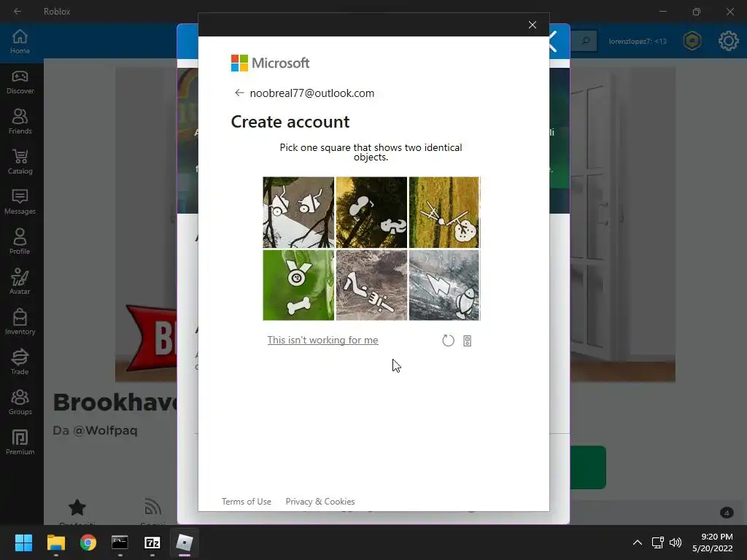This screenshot has width=747, height=560.
Task: Pick the square with lightning and fish
Action: (444, 285)
